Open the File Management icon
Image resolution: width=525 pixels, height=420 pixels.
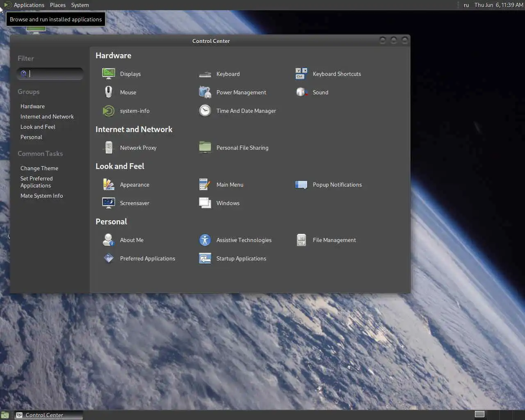(301, 240)
